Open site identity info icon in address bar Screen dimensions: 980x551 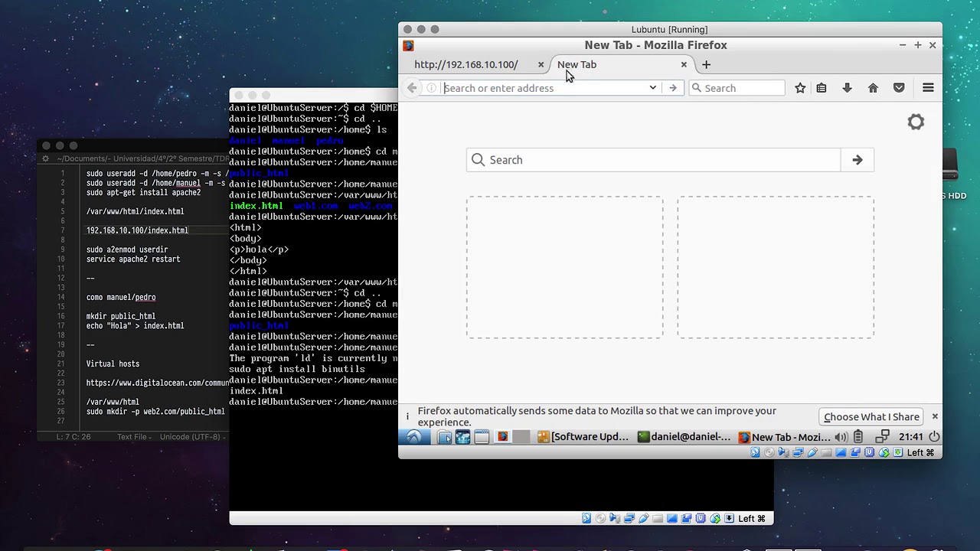431,88
